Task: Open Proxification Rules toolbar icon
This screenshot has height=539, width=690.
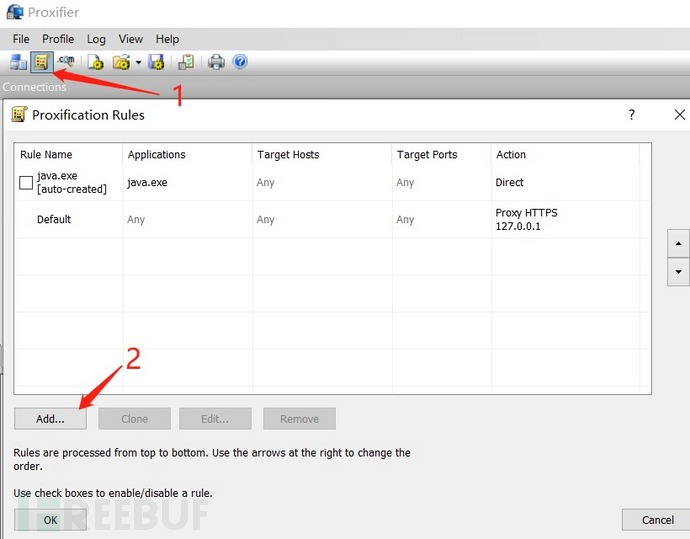Action: click(42, 62)
